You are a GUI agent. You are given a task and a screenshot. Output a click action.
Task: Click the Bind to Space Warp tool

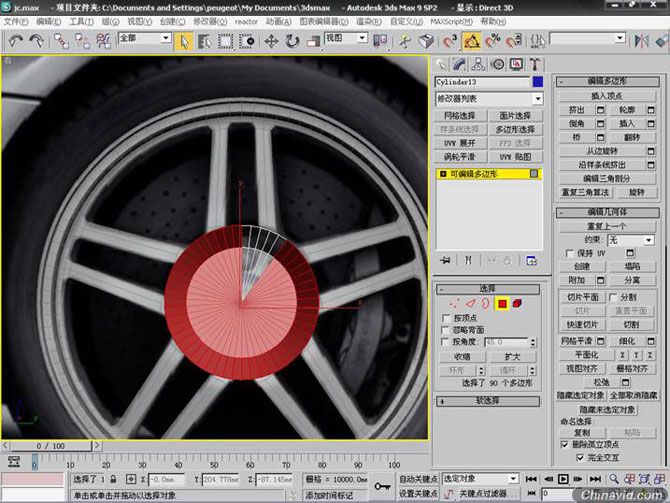(103, 41)
